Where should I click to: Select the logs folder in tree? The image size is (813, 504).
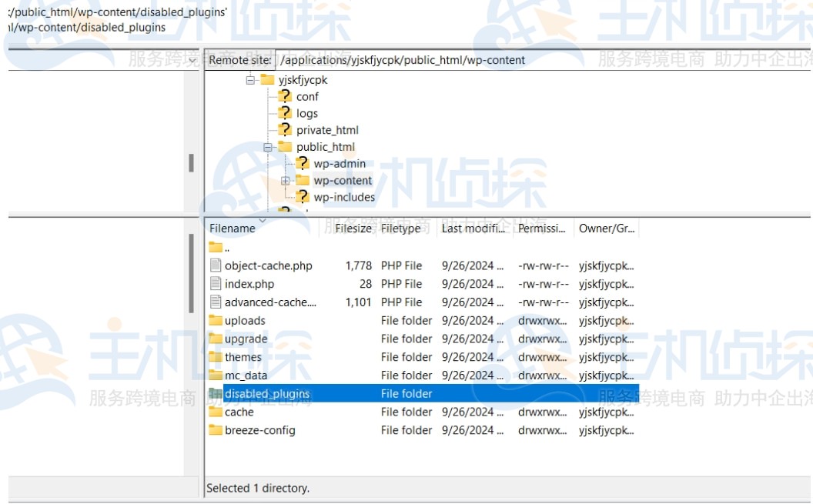tap(306, 113)
